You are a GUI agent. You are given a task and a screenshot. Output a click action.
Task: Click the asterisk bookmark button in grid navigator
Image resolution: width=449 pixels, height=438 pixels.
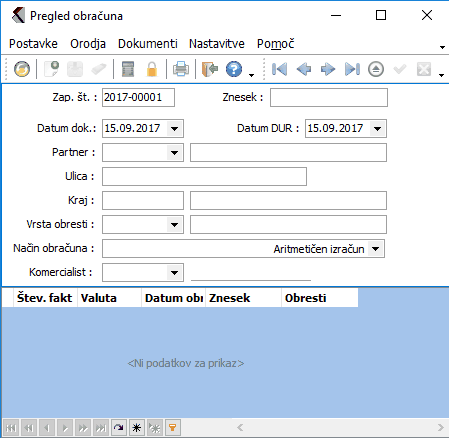coord(136,427)
